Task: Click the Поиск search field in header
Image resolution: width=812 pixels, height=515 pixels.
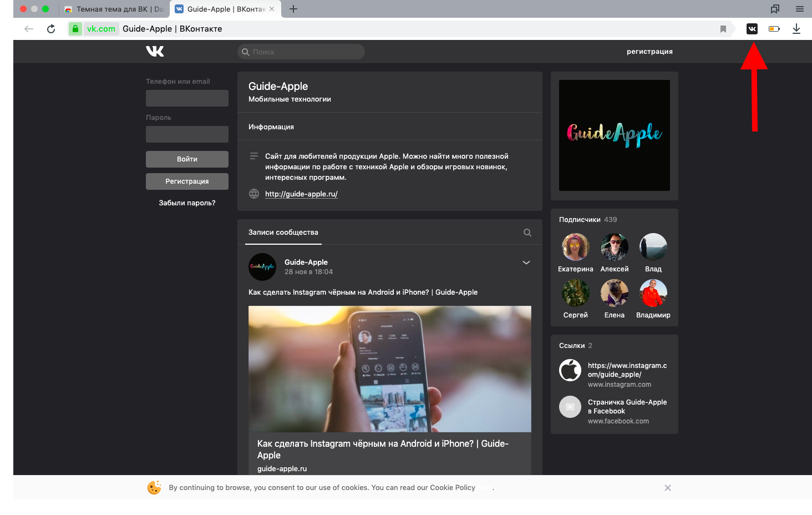Action: pos(301,52)
